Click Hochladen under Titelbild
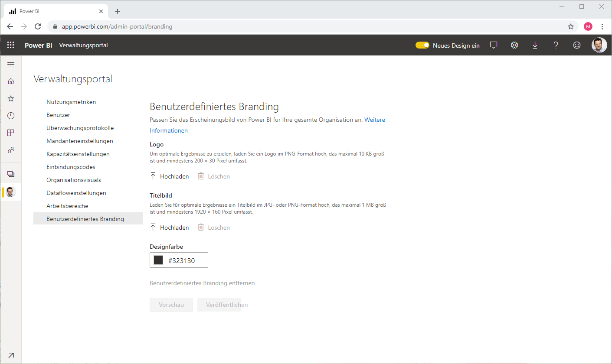 pyautogui.click(x=169, y=227)
